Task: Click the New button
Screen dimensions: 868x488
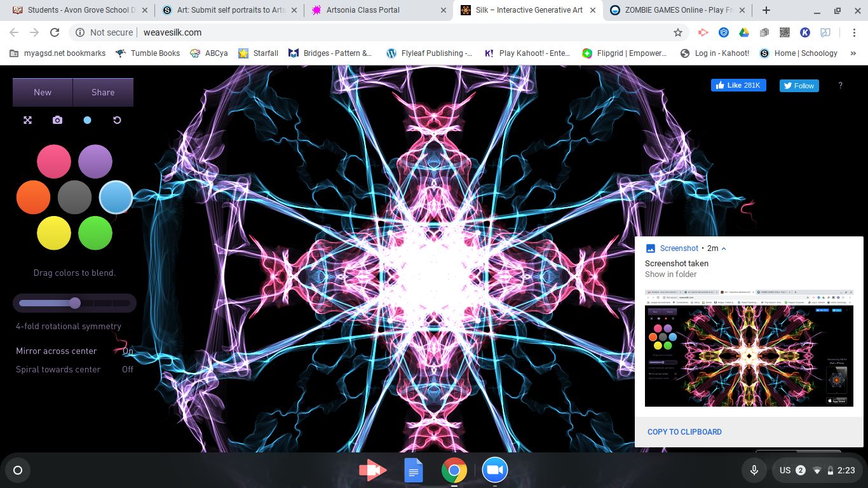Action: [43, 92]
